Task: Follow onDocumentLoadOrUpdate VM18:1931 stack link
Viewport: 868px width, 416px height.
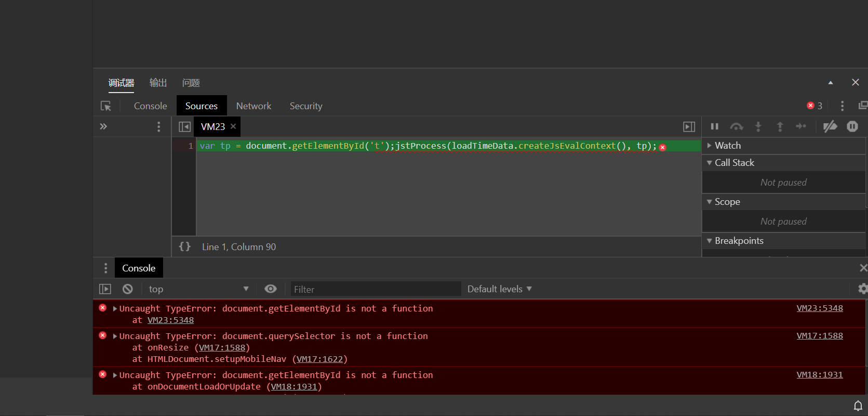Action: (x=294, y=387)
